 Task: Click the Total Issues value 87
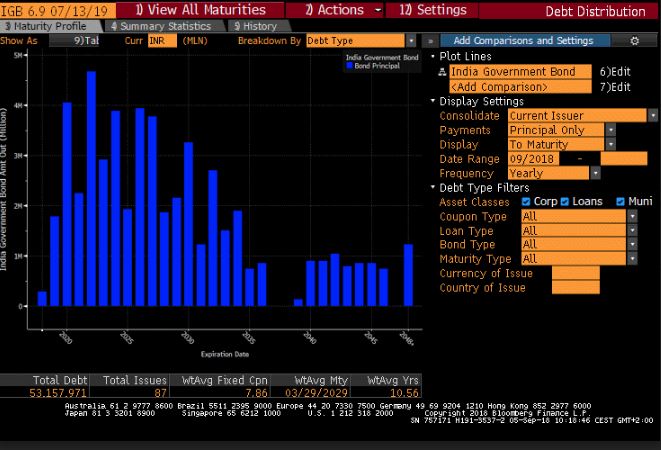click(x=160, y=393)
